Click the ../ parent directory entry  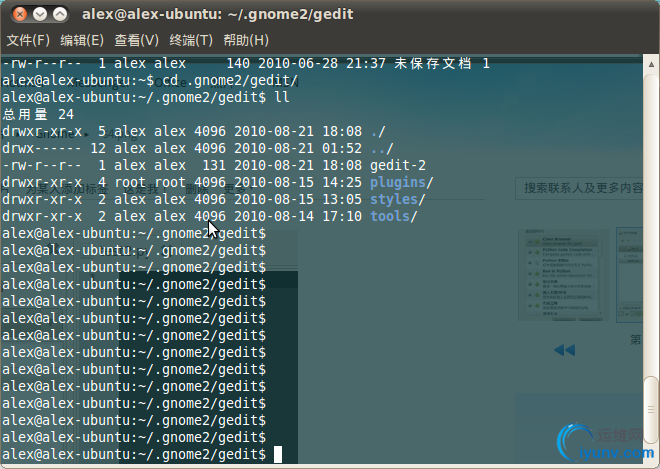[382, 148]
